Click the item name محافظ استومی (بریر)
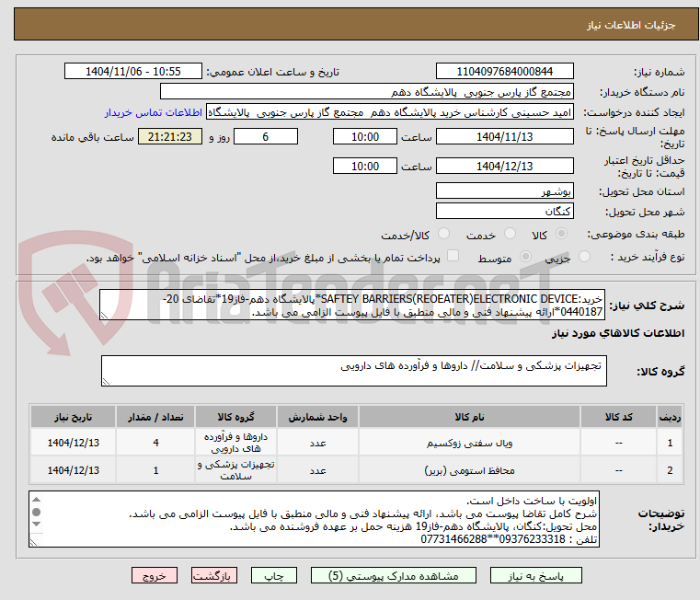The image size is (700, 600). [469, 470]
